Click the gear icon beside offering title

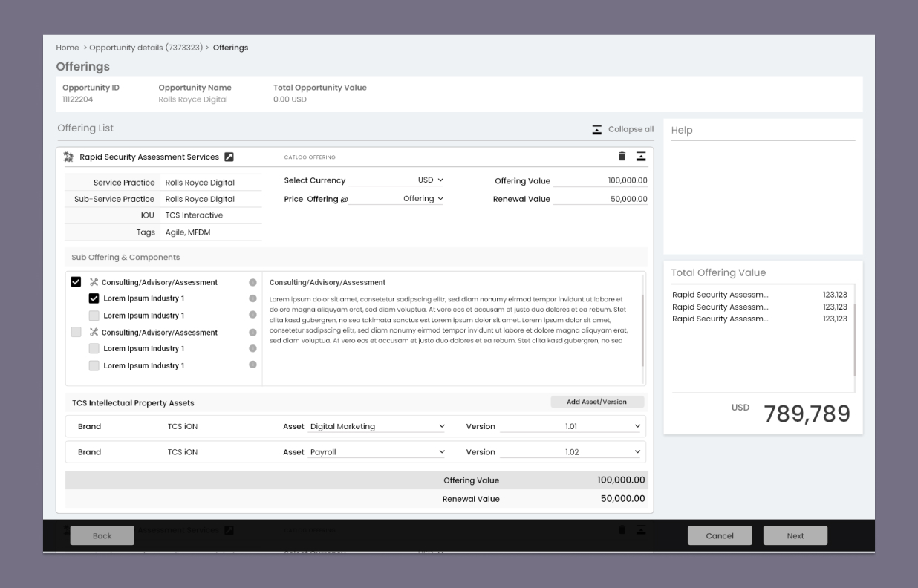pos(69,157)
